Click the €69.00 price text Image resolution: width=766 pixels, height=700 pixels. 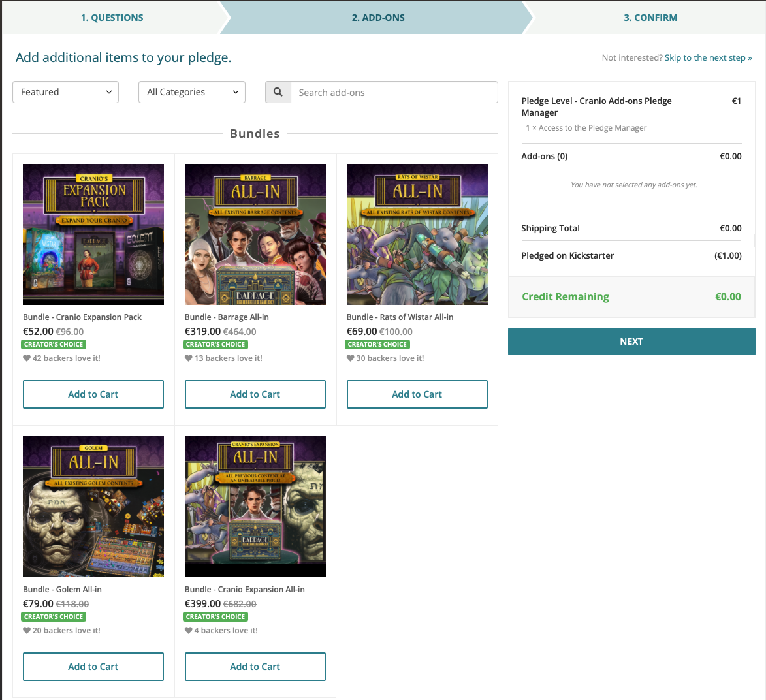tap(362, 332)
